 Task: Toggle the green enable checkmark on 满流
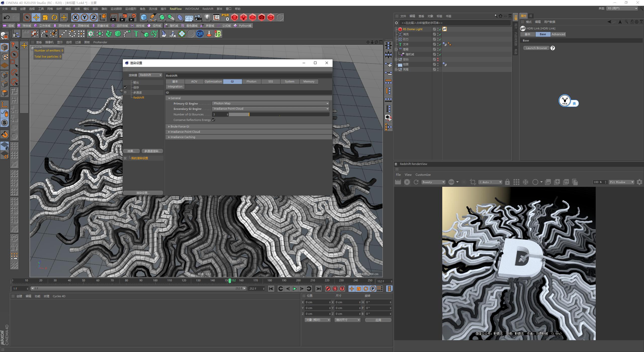pos(440,34)
